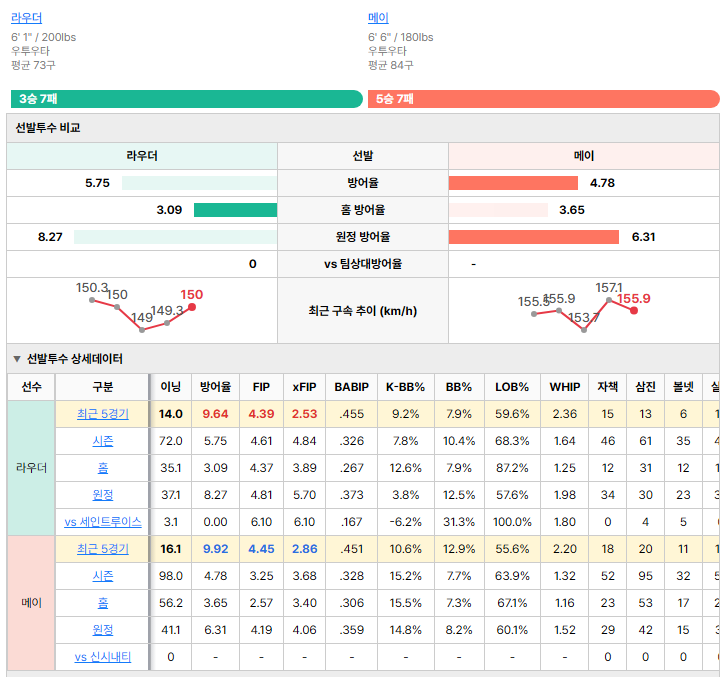The image size is (726, 677).
Task: Open 메이's 원정 split link
Action: tap(103, 630)
